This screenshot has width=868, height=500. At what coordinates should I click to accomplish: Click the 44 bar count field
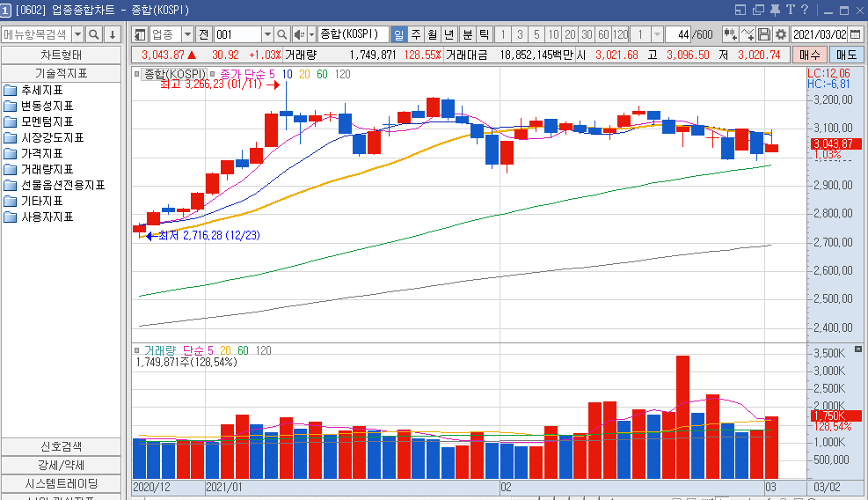pos(677,34)
